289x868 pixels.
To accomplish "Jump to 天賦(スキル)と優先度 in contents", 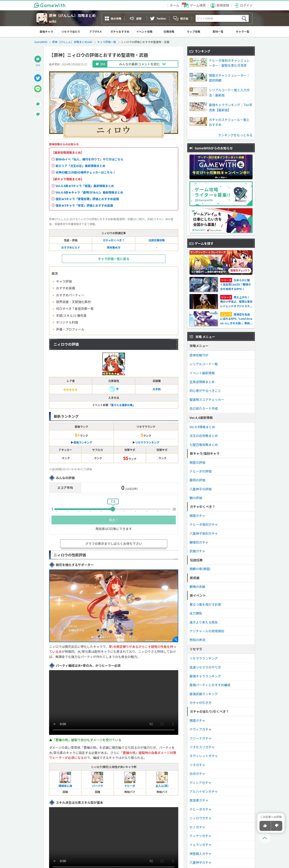I will tap(71, 316).
